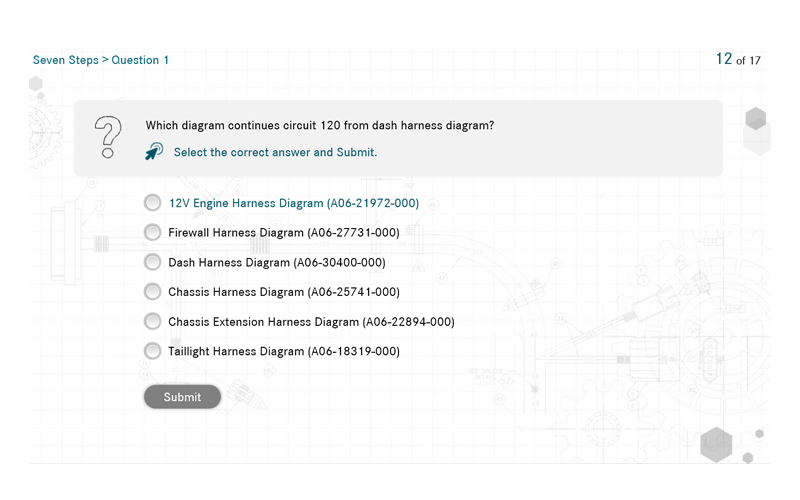Click the "Taillight Harness Diagram (A06-18319-000)" label text

pyautogui.click(x=284, y=352)
